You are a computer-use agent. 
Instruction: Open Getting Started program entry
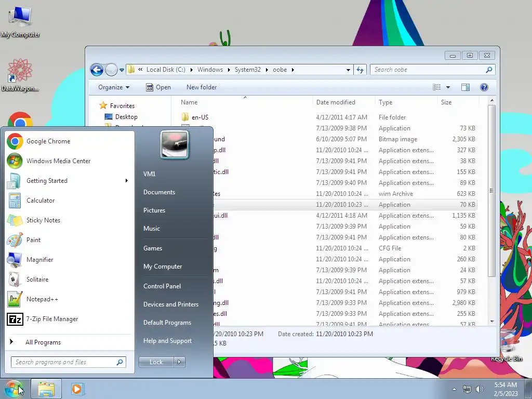coord(68,180)
